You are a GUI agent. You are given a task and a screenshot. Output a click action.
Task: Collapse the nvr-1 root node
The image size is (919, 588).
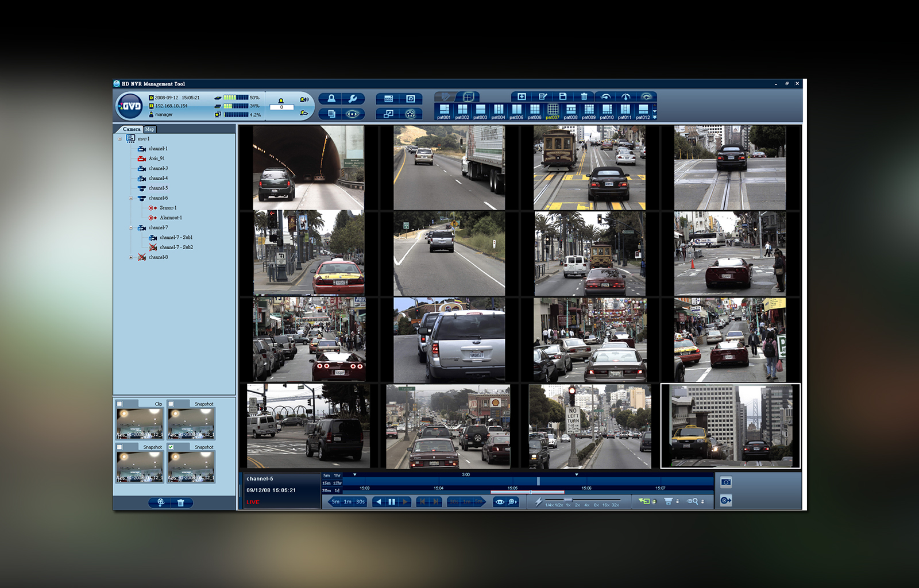coord(120,139)
